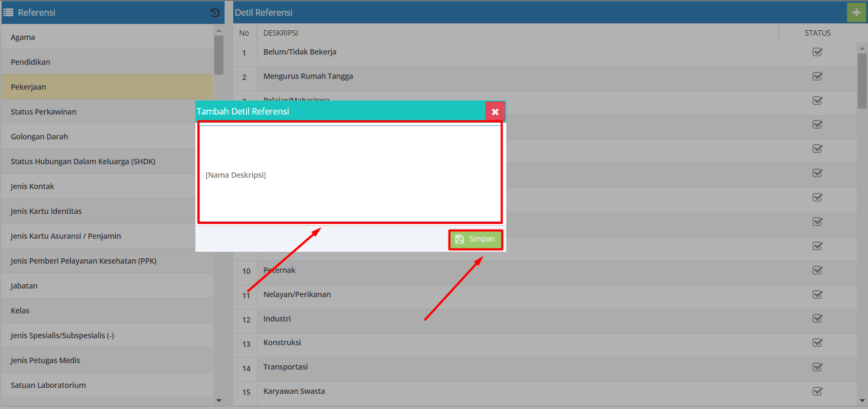Click the reference list scroll-down arrow
The width and height of the screenshot is (868, 409).
[x=219, y=400]
